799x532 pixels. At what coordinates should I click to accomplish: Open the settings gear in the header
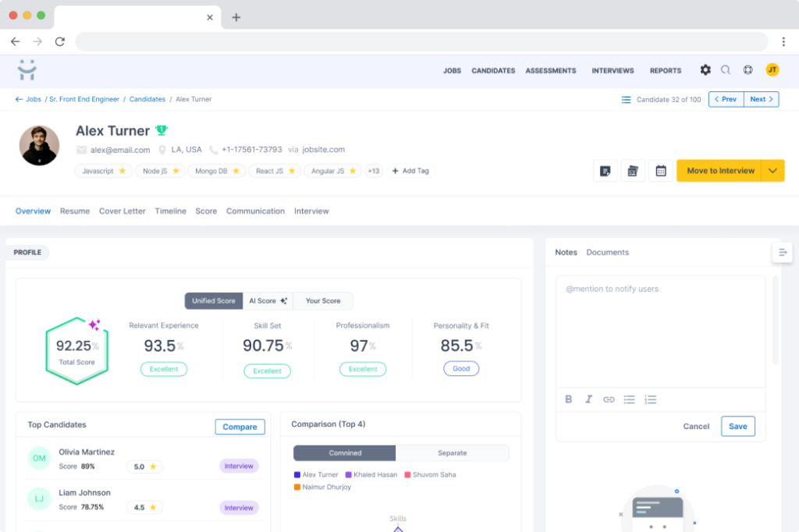point(705,70)
